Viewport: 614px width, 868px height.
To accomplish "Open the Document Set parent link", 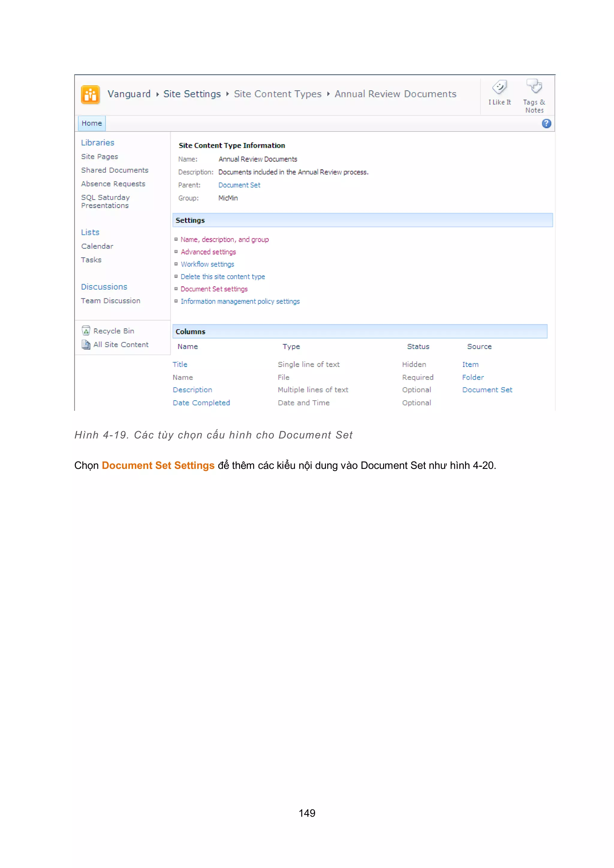I will click(239, 185).
